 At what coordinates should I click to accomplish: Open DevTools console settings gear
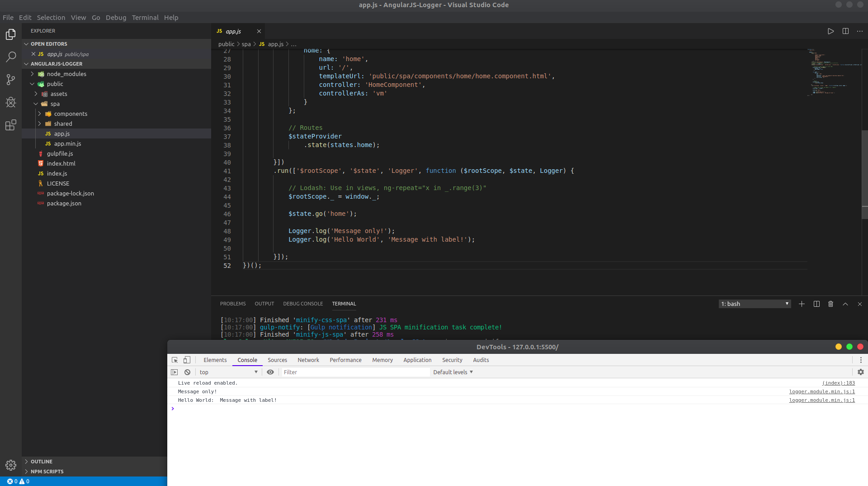click(860, 372)
